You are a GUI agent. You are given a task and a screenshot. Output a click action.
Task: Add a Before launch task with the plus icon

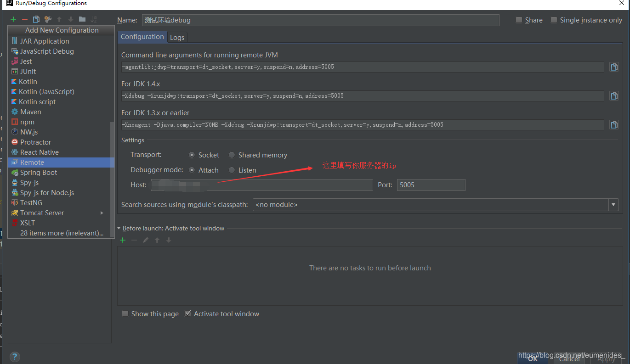[x=123, y=240]
